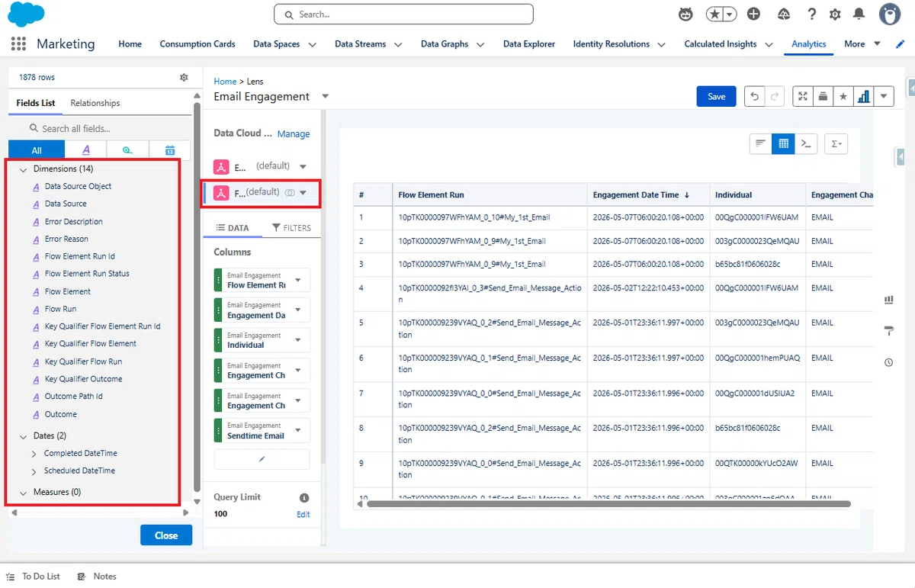
Task: Switch to chart view lines icon
Action: [x=760, y=143]
